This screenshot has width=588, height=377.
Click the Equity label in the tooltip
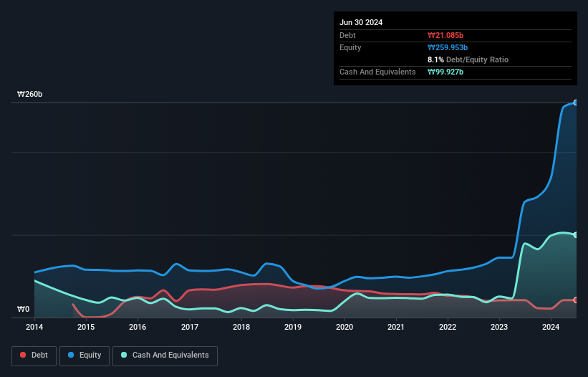[x=350, y=47]
